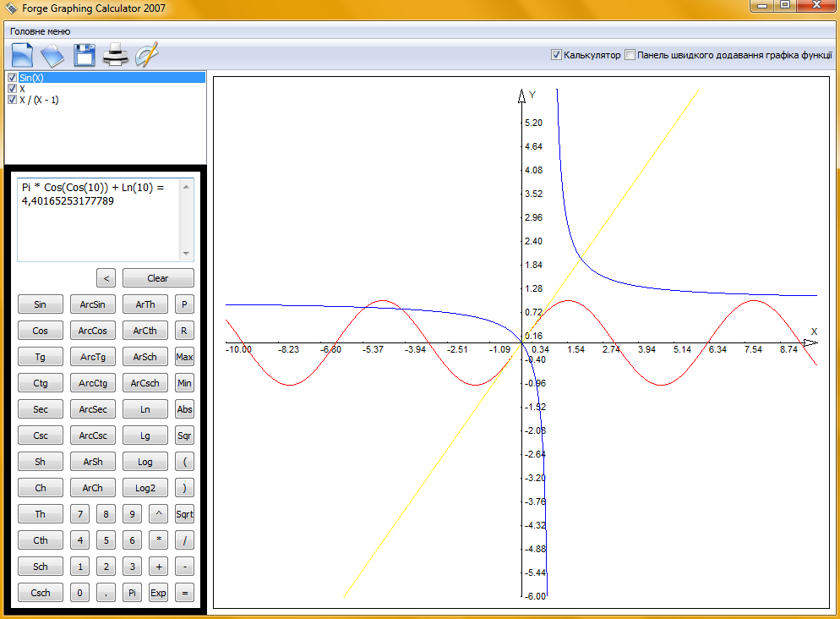The width and height of the screenshot is (840, 619).
Task: Click the Max button
Action: click(184, 357)
